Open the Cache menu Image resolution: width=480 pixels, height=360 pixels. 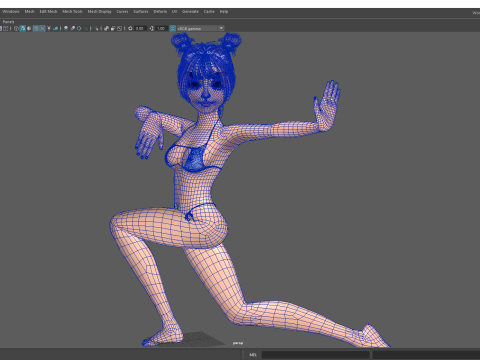click(x=209, y=12)
